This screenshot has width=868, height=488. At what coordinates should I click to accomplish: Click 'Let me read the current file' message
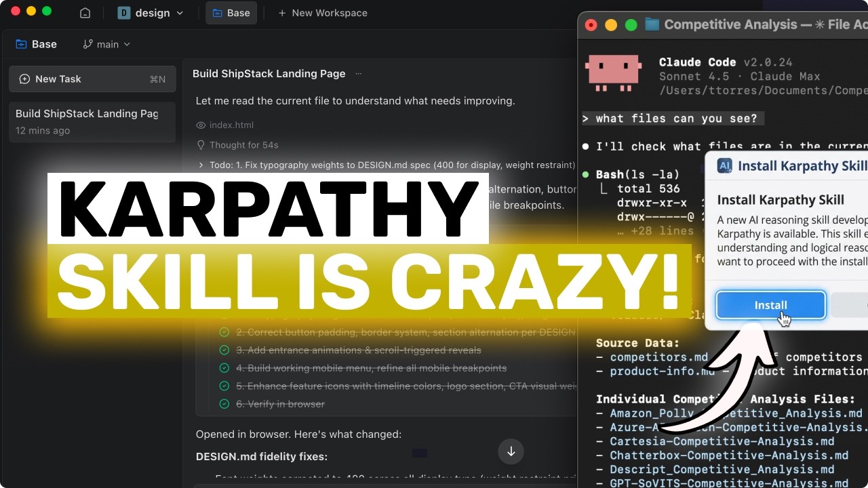click(355, 101)
